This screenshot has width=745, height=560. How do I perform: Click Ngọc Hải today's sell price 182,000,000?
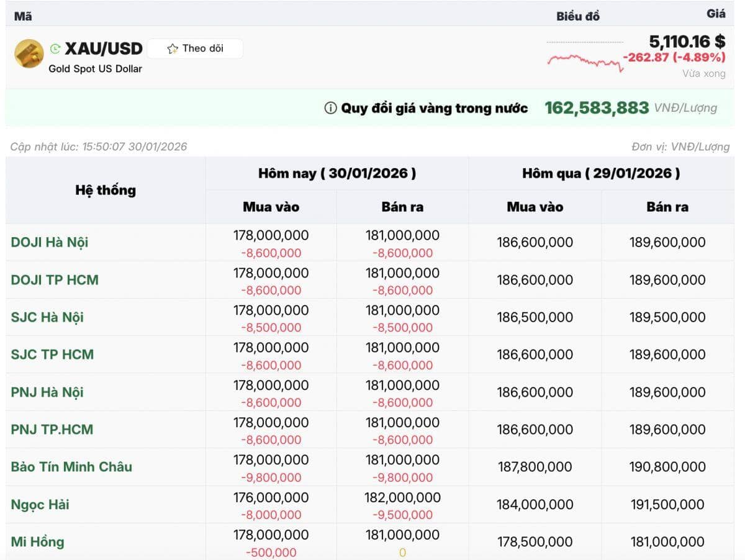coord(403,497)
